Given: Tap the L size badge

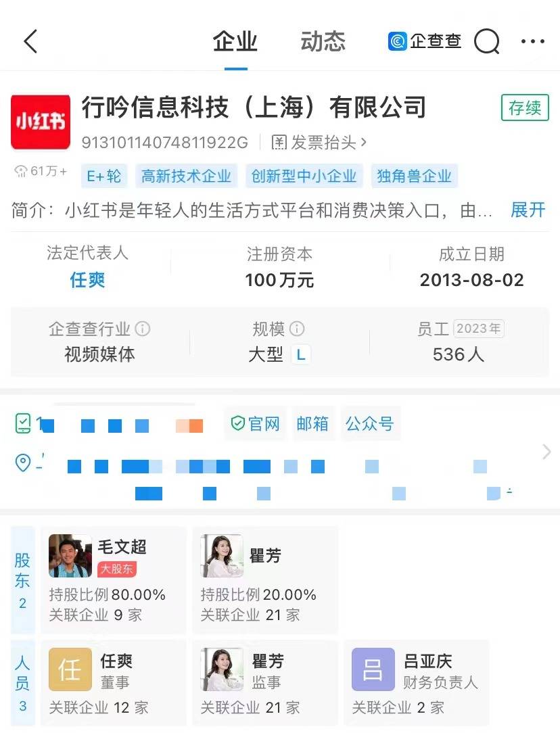Looking at the screenshot, I should tap(300, 355).
